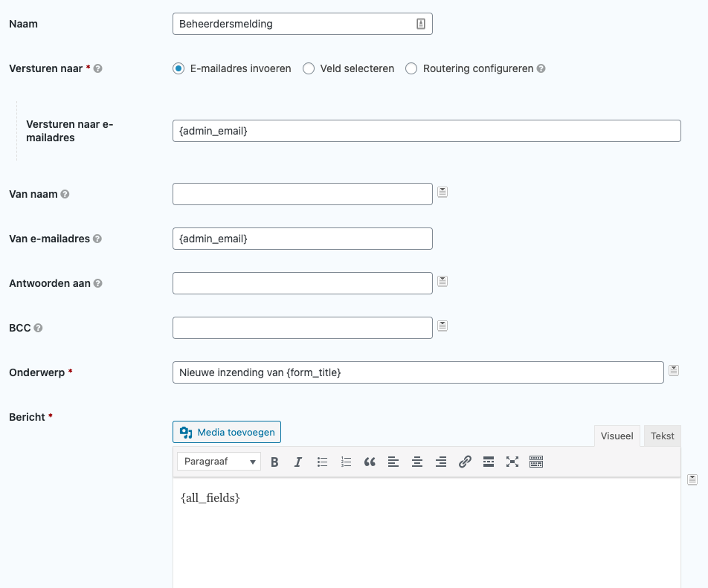Align message text left
This screenshot has width=708, height=588.
coord(393,462)
